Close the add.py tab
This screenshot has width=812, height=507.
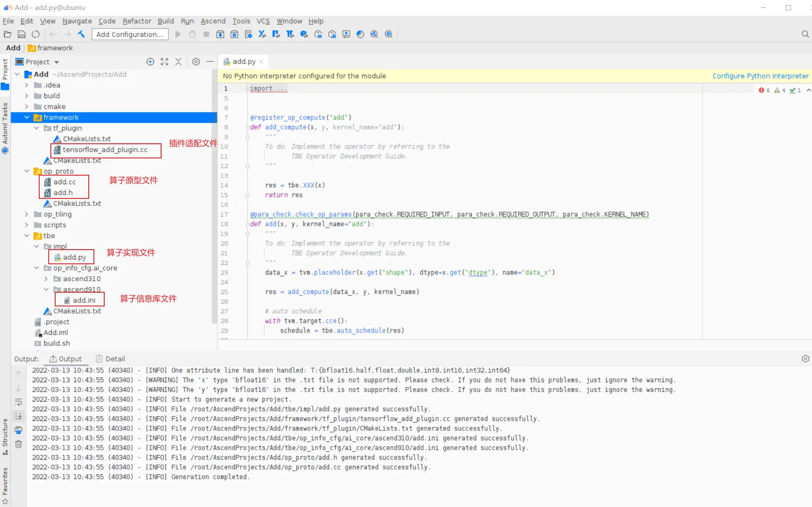(x=261, y=62)
